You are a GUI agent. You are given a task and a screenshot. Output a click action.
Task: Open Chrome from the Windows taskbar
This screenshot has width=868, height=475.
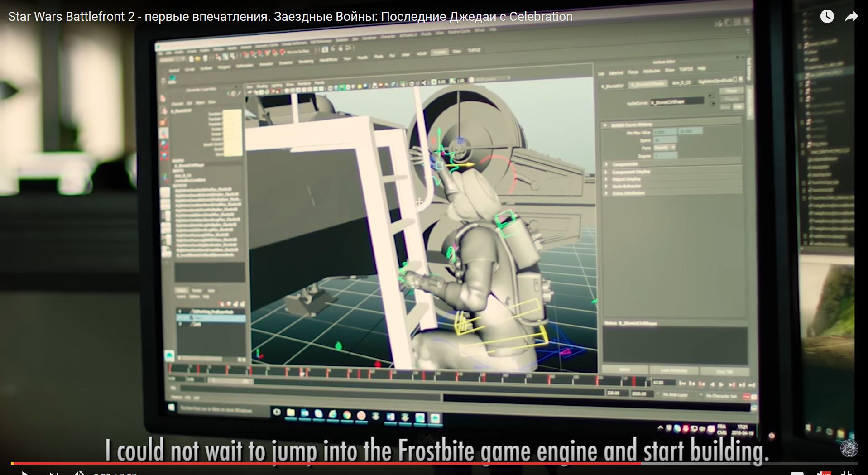[x=347, y=415]
